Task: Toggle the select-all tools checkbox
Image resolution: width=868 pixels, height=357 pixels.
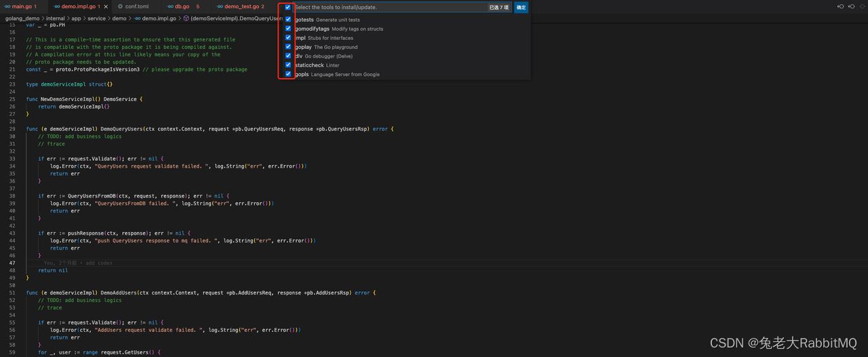Action: tap(288, 7)
